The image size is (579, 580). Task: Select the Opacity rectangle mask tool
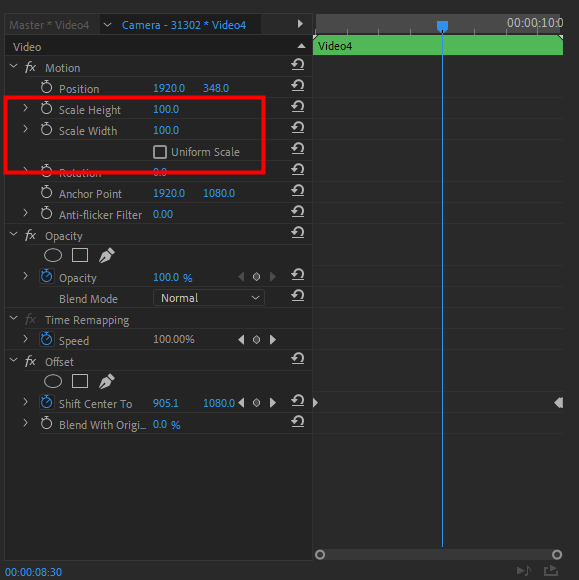pyautogui.click(x=80, y=255)
